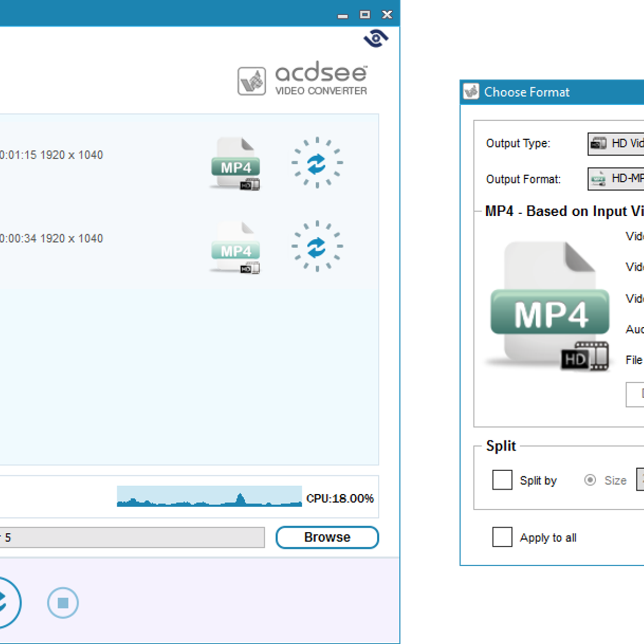644x644 pixels.
Task: Click the MP4 format icon for the 0:01:15 video
Action: 235,164
